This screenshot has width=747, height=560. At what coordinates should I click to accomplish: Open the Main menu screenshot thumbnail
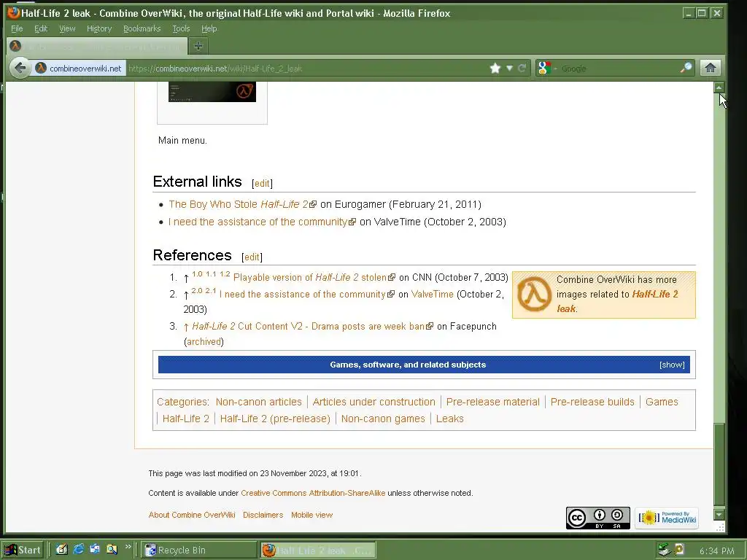212,91
